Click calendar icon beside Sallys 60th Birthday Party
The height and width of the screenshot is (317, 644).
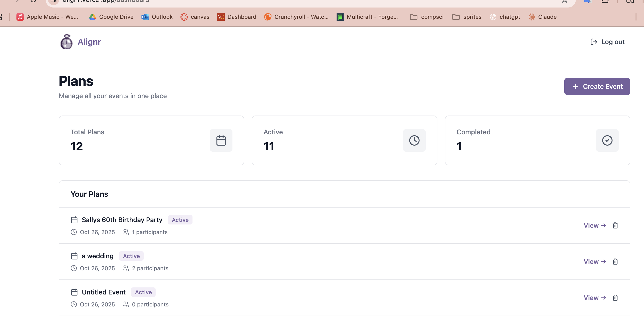74,220
